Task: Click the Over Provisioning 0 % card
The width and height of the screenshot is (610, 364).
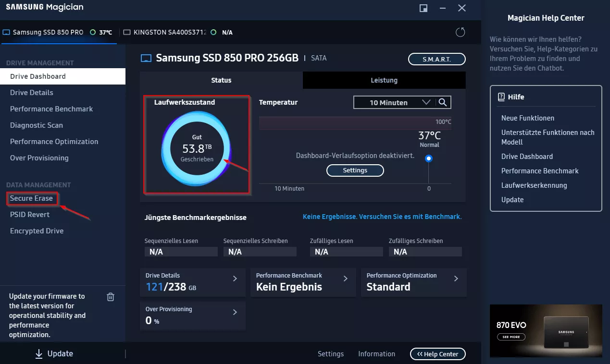Action: (x=193, y=316)
